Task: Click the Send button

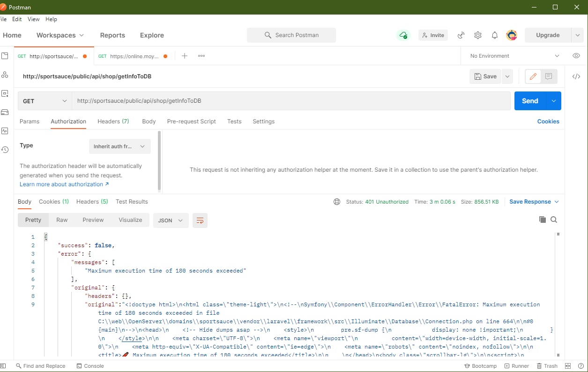Action: [530, 101]
